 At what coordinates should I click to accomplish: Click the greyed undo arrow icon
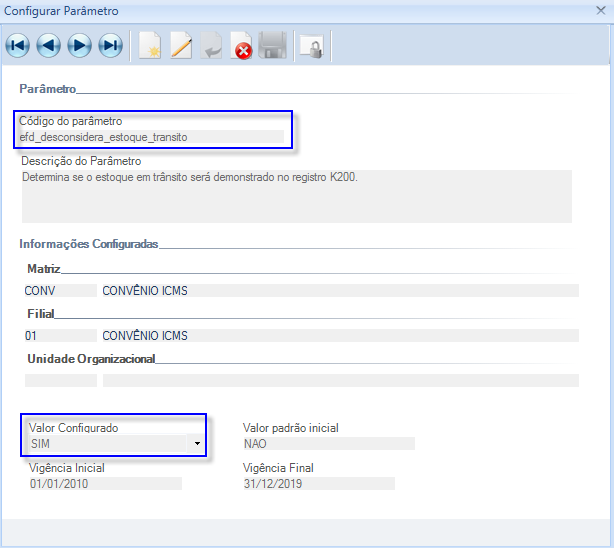click(x=211, y=46)
